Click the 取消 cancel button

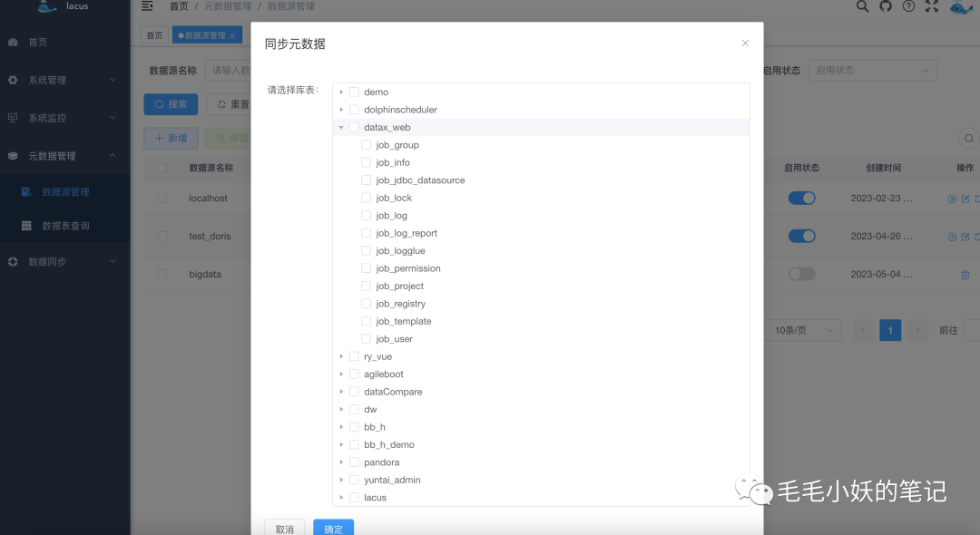coord(284,529)
